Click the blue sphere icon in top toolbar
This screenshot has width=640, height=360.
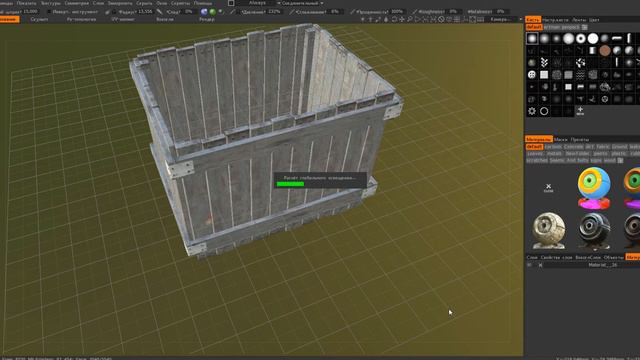pyautogui.click(x=204, y=12)
